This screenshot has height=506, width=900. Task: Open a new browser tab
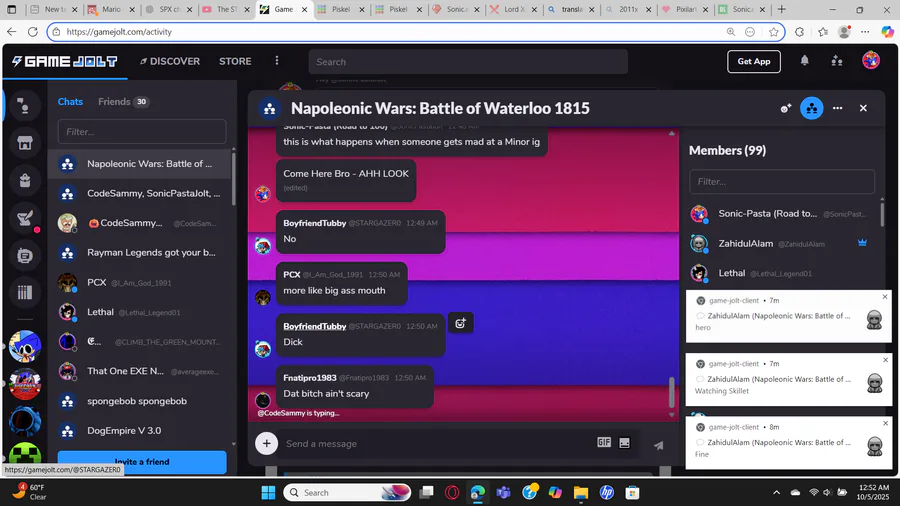point(781,9)
